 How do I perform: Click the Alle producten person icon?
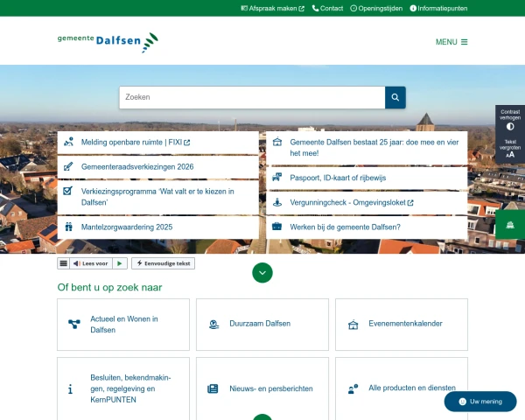tap(353, 388)
